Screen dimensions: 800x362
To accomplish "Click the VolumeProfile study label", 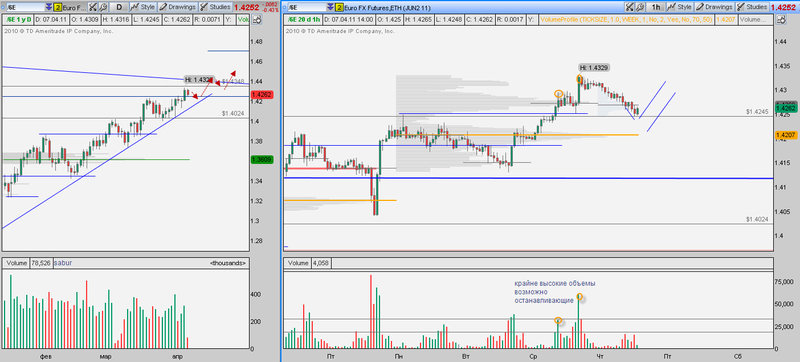I will (627, 19).
